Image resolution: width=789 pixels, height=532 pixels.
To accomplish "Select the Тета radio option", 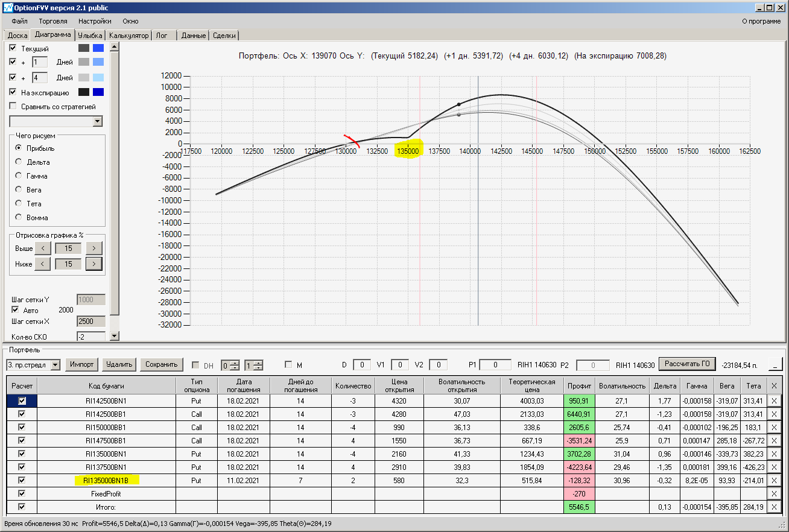I will [x=19, y=204].
